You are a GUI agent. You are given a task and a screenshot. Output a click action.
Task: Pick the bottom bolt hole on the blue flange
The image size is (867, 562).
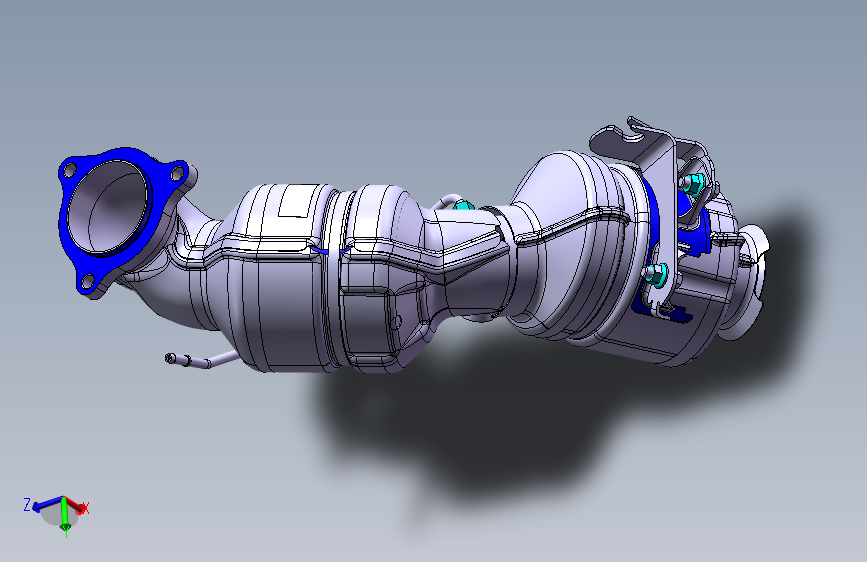[87, 282]
